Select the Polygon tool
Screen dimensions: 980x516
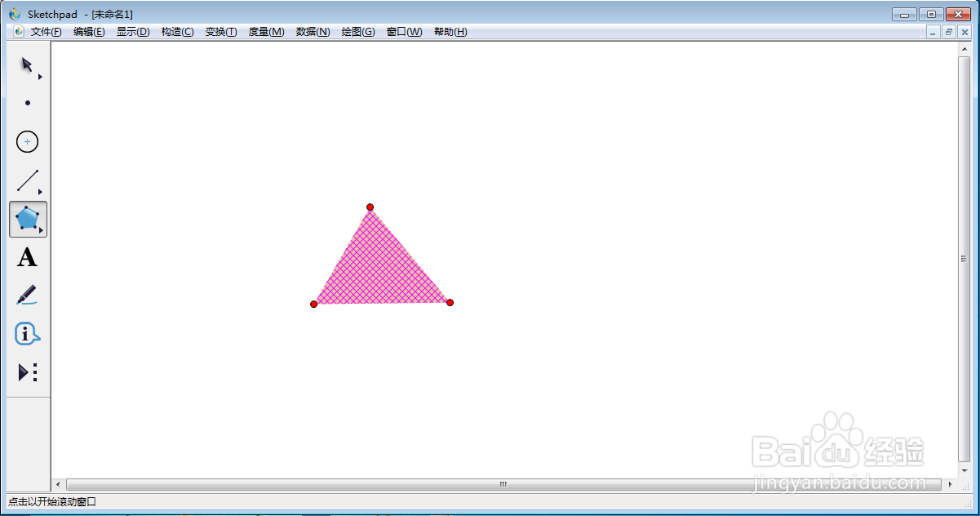(x=28, y=219)
